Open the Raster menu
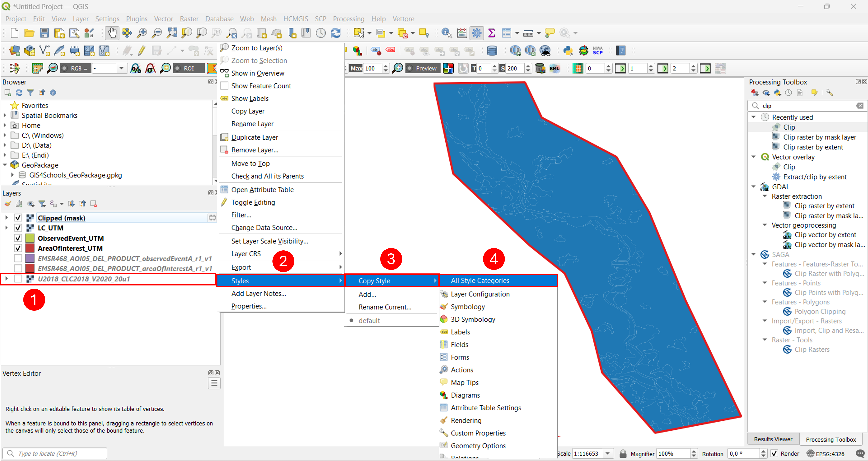Image resolution: width=868 pixels, height=461 pixels. point(189,19)
